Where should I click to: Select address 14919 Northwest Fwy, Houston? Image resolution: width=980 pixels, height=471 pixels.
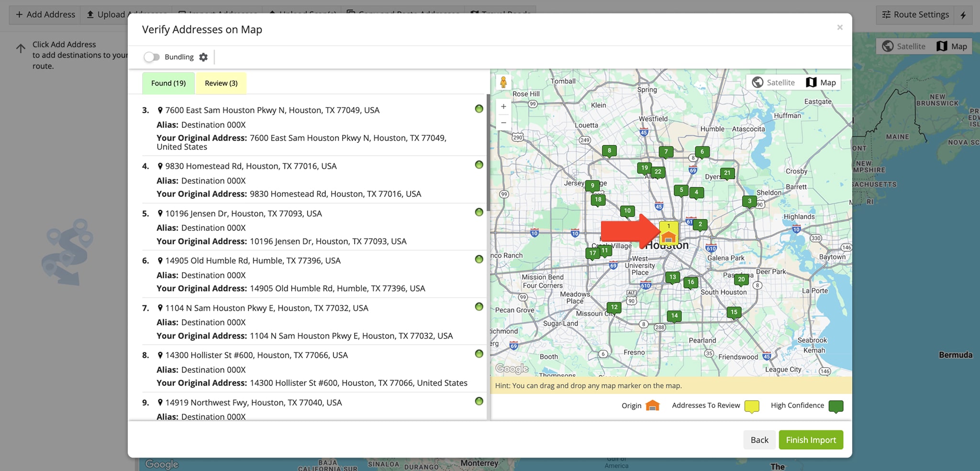[x=254, y=403]
